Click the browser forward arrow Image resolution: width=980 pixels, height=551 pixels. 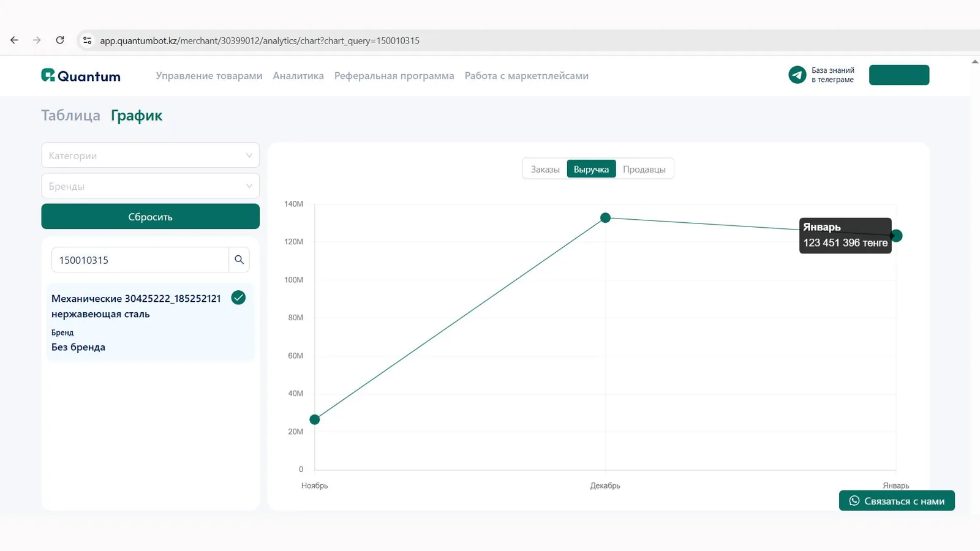tap(37, 40)
